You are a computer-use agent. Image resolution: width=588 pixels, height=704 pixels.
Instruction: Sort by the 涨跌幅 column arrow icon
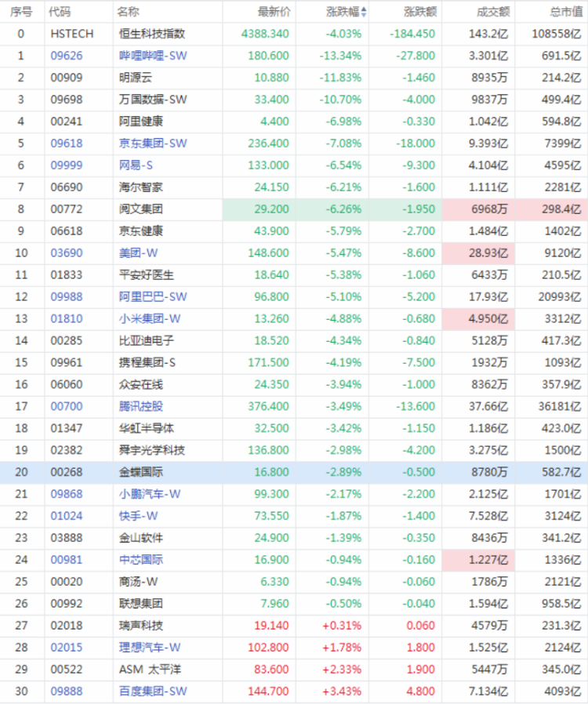[x=364, y=12]
